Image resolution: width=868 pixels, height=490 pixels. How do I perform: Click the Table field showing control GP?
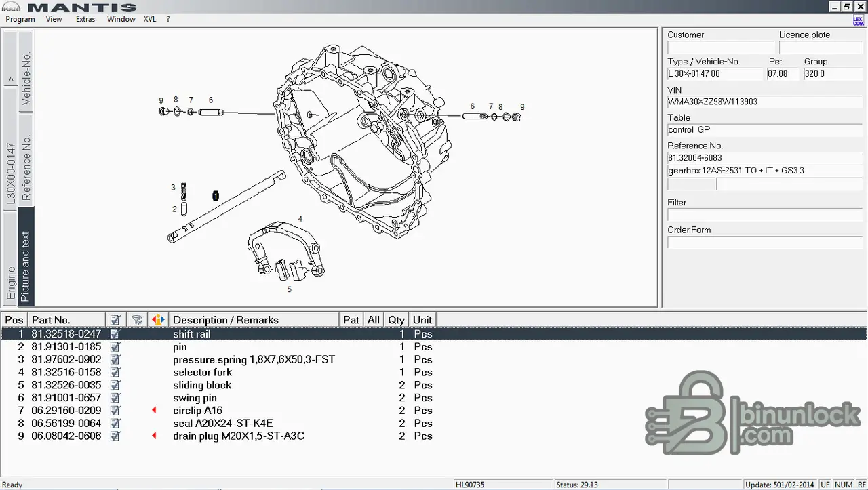(x=765, y=130)
